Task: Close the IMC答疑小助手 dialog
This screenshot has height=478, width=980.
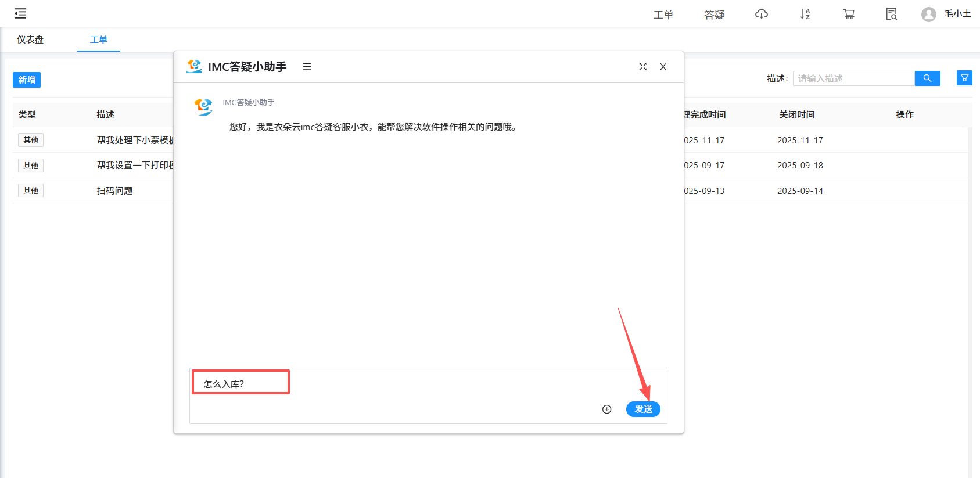Action: [x=663, y=67]
